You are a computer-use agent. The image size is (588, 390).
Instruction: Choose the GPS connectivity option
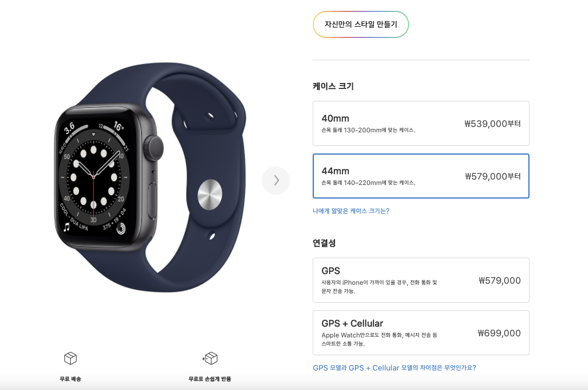coord(421,280)
